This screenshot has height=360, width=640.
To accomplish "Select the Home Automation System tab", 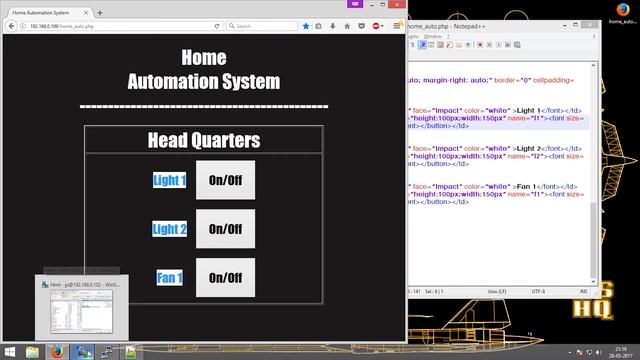I will tap(49, 13).
